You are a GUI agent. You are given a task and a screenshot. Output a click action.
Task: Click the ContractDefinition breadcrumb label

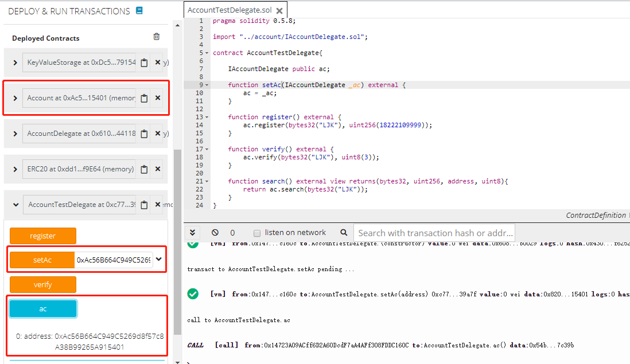point(596,215)
